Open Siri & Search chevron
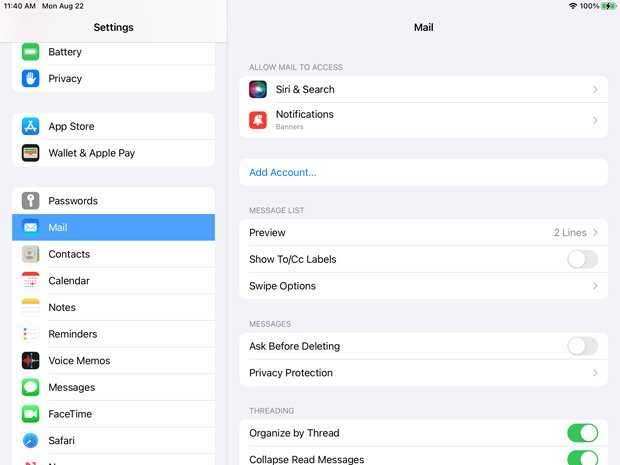 point(595,90)
